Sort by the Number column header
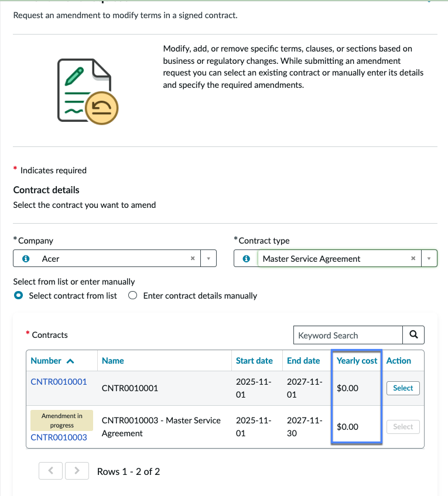This screenshot has height=496, width=448. [x=46, y=361]
